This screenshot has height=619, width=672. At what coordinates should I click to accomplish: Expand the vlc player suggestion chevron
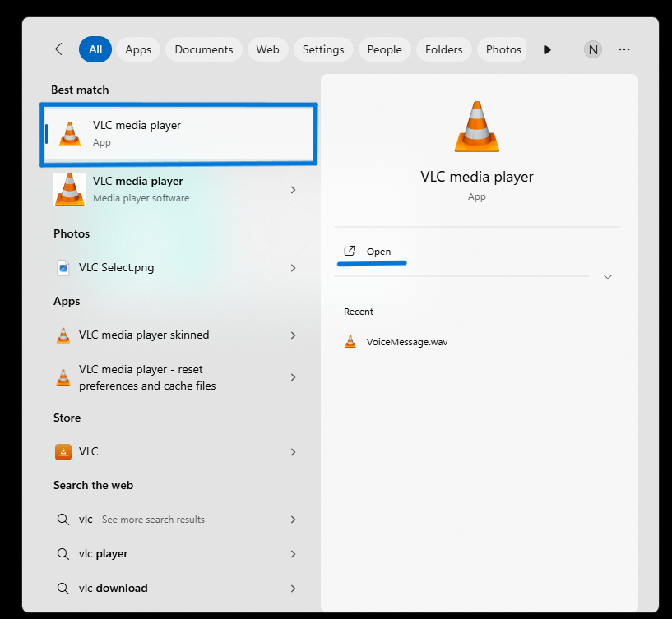pyautogui.click(x=293, y=554)
